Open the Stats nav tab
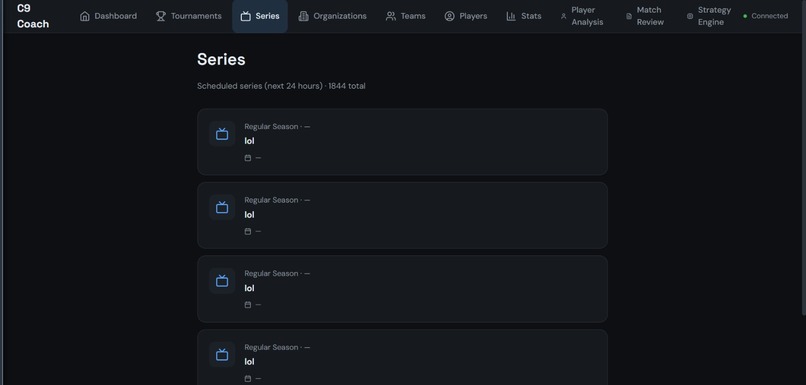Screen dimensions: 806x385 [523, 16]
